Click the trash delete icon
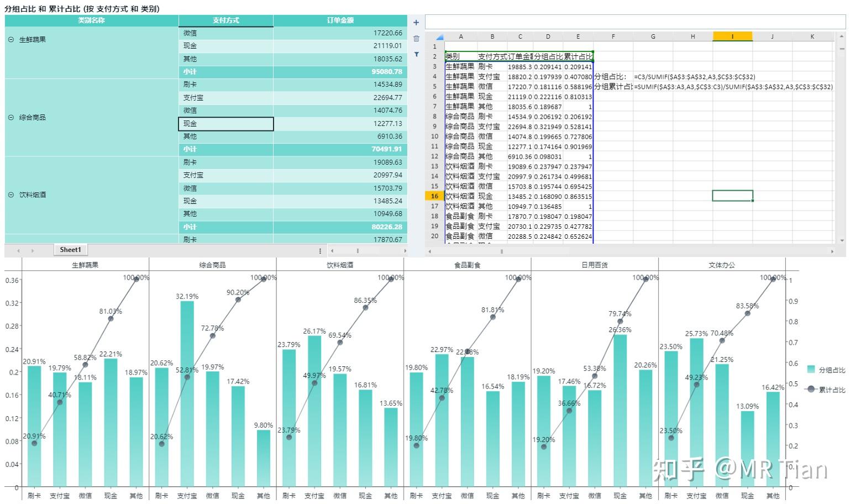Screen dimensions: 850x504 pos(416,39)
